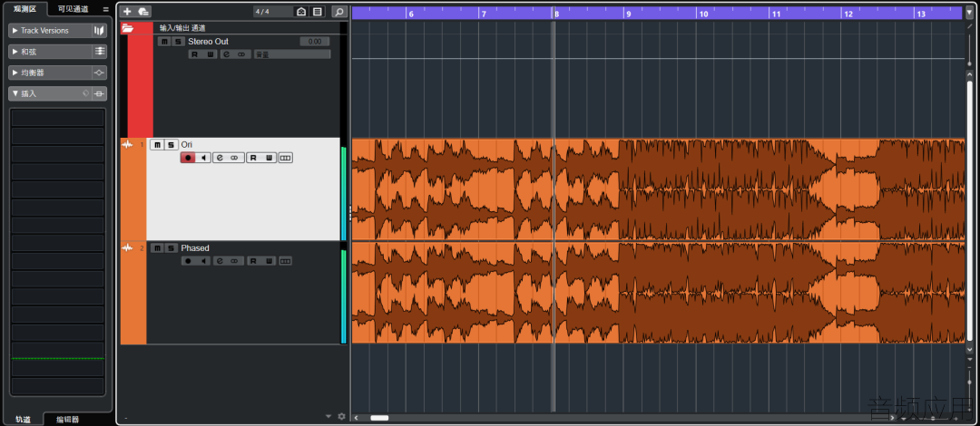Click the Stereo Out track name

[x=208, y=41]
